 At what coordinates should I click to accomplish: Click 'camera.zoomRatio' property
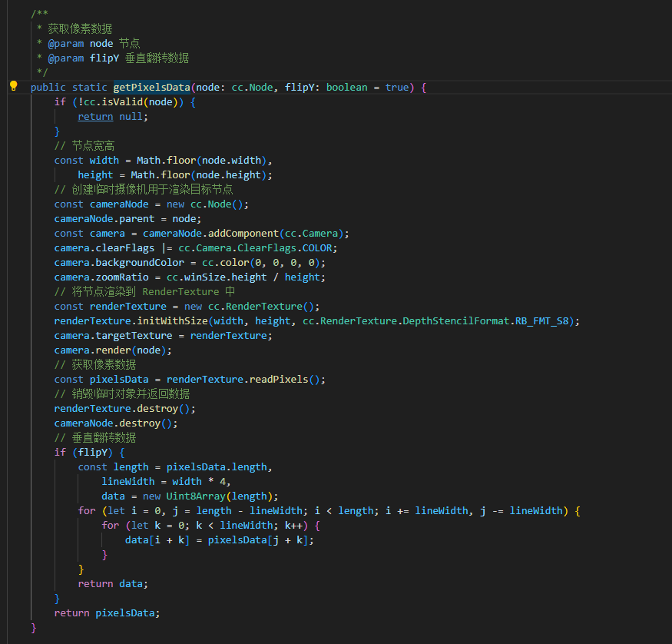[101, 277]
